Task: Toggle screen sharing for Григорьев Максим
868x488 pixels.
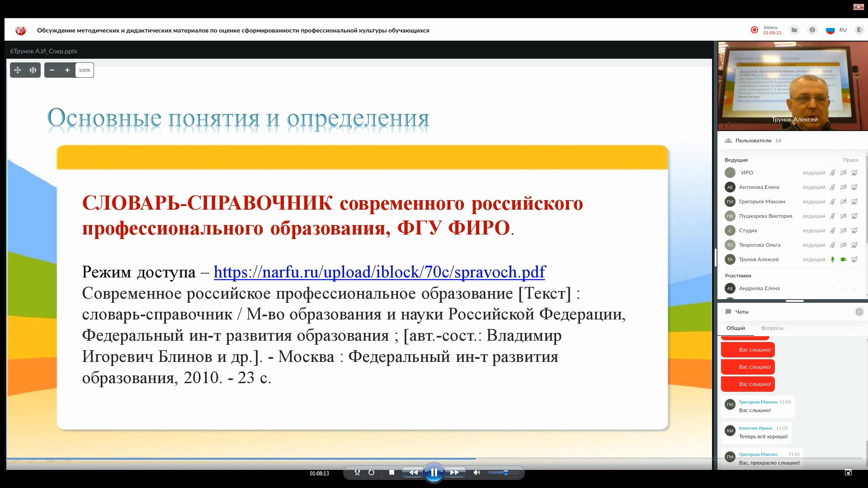Action: tap(854, 202)
